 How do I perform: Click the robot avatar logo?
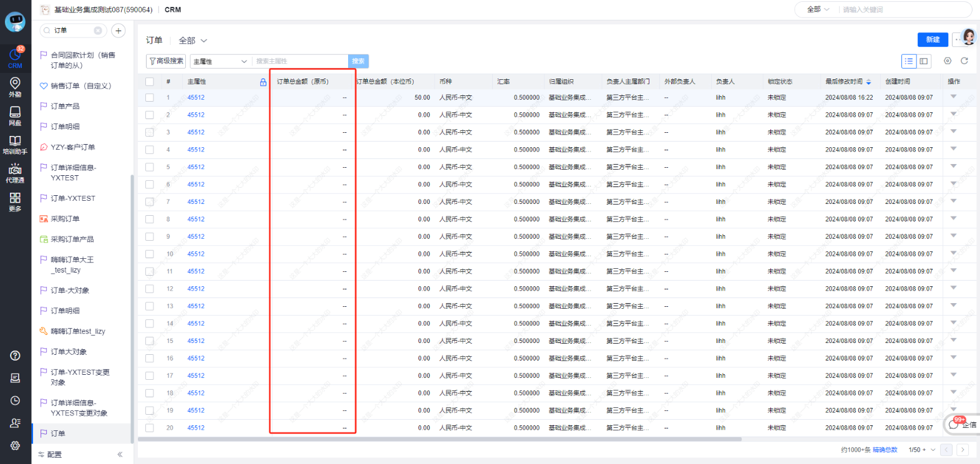pyautogui.click(x=15, y=22)
